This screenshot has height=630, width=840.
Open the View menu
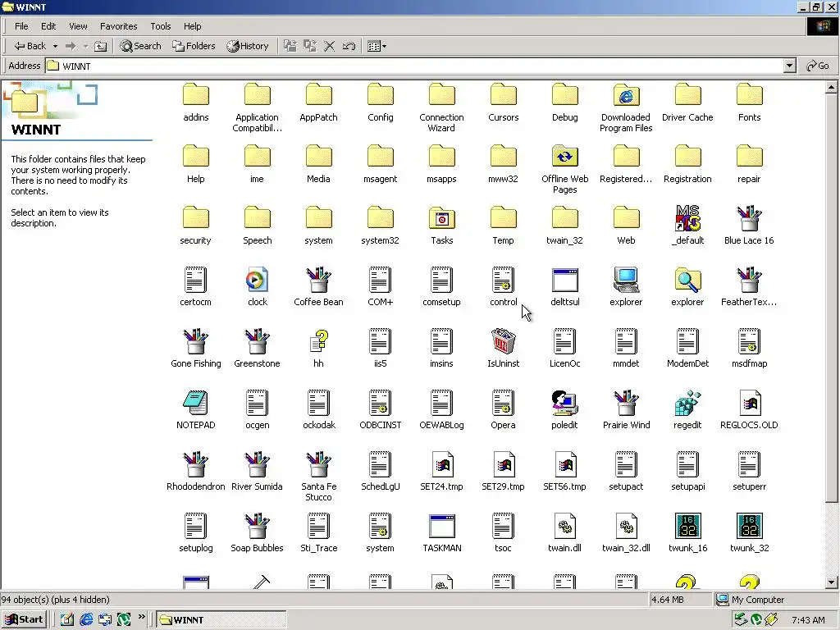(78, 26)
